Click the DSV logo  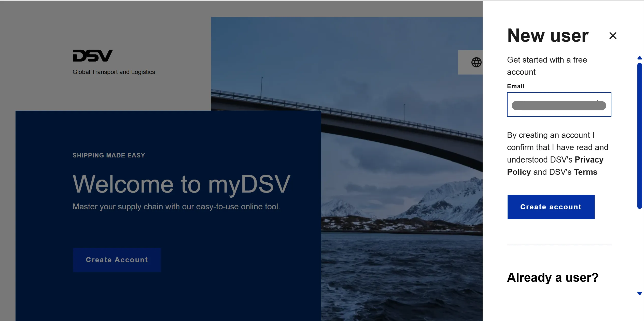click(93, 56)
